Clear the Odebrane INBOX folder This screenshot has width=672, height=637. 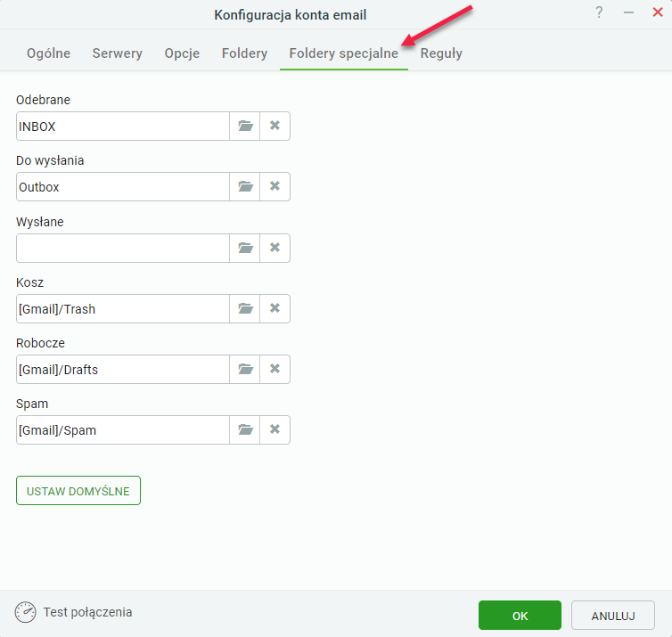(x=275, y=126)
